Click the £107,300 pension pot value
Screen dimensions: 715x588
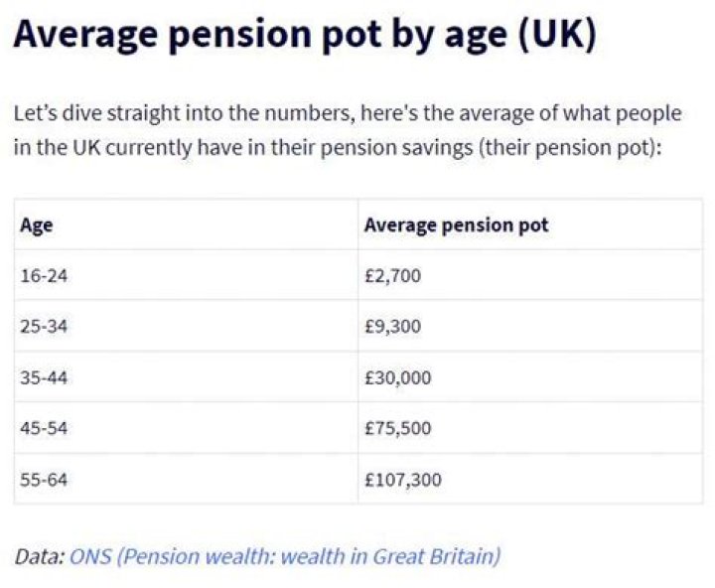(403, 481)
